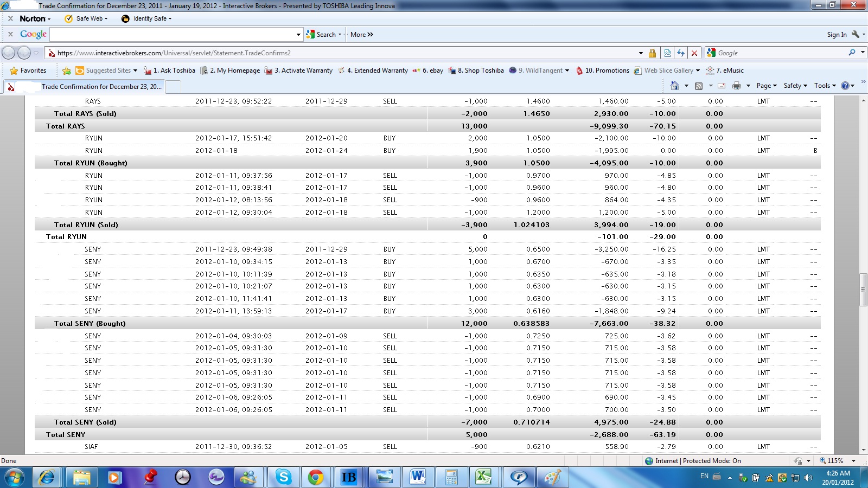Open the Page menu

coord(766,86)
